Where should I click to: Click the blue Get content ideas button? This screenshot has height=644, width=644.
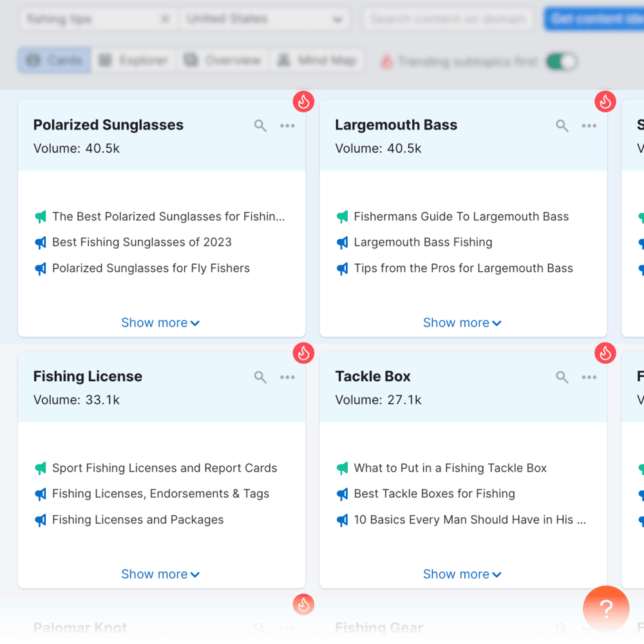point(594,19)
